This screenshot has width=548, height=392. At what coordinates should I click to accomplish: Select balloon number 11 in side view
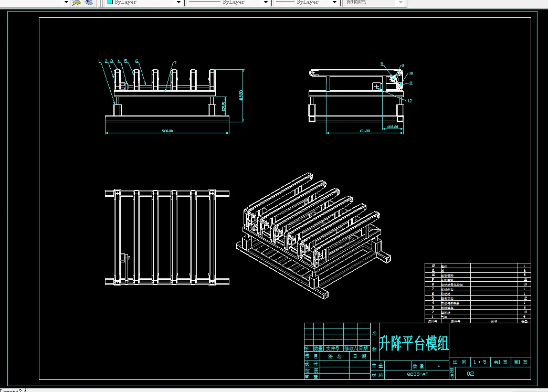411,83
